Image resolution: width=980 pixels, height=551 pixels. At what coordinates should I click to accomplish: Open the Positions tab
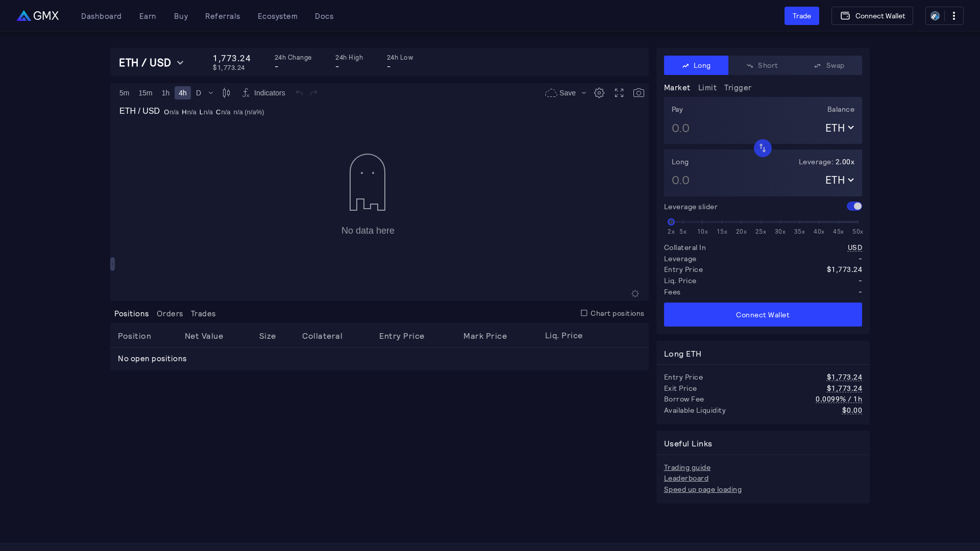click(131, 313)
